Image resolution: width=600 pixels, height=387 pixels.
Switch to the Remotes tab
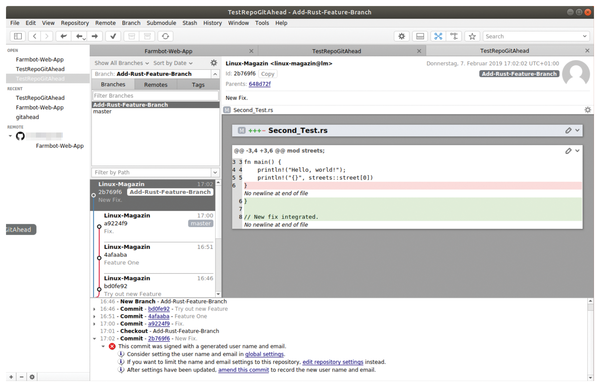click(x=155, y=85)
